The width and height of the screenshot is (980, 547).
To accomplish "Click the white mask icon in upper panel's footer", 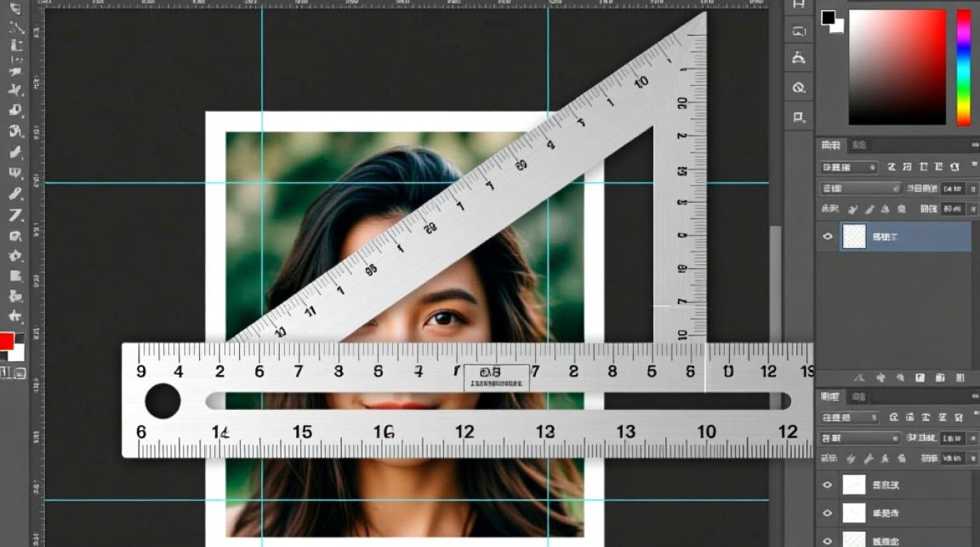I will tap(920, 378).
